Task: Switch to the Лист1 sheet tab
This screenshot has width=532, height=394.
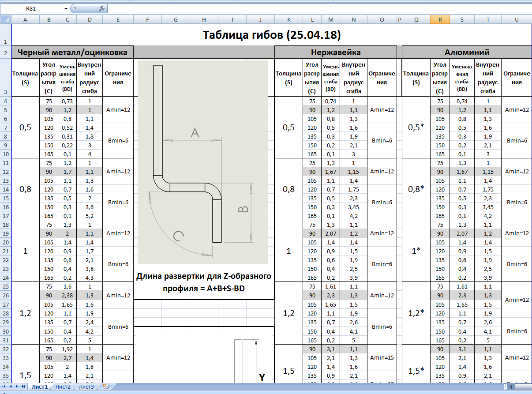Action: [40, 387]
